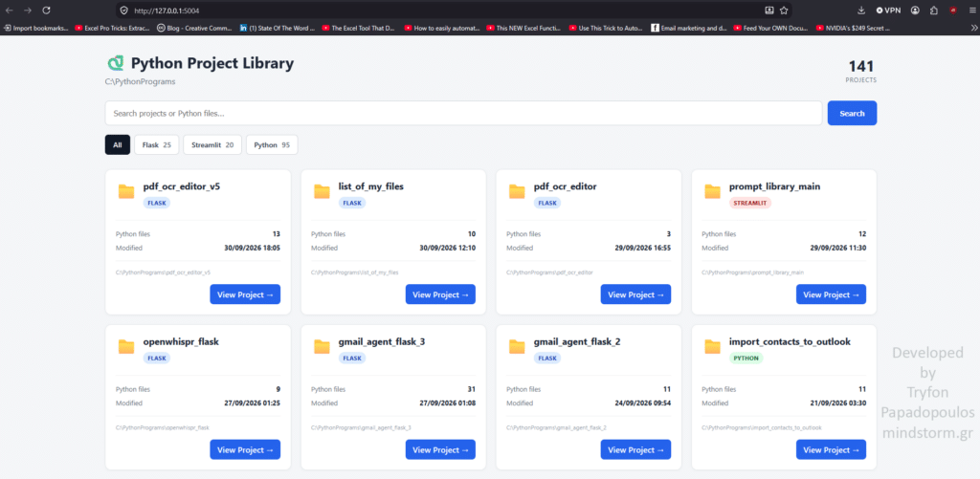Open the account profile icon
The image size is (980, 479).
tap(916, 10)
